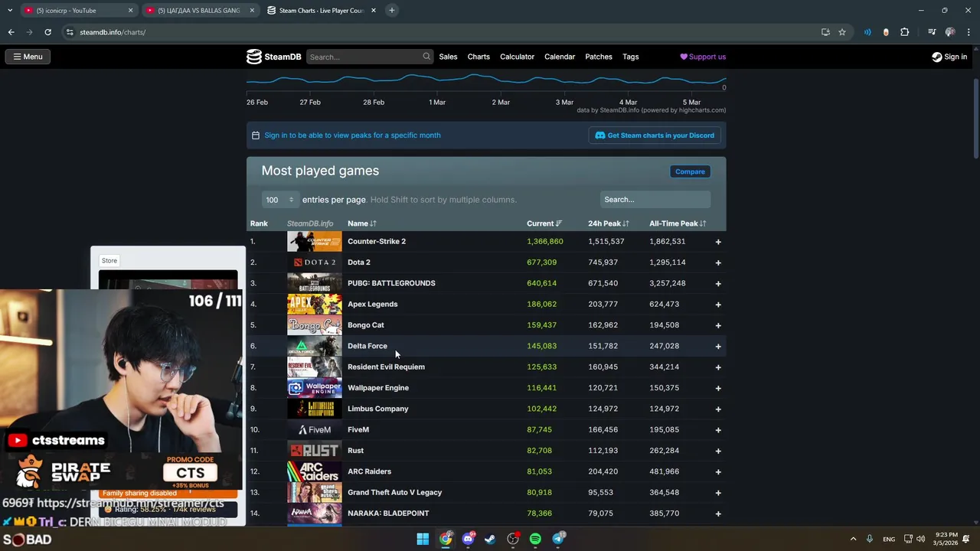Click Sign in to view peaks link
The width and height of the screenshot is (980, 551).
[x=352, y=135]
